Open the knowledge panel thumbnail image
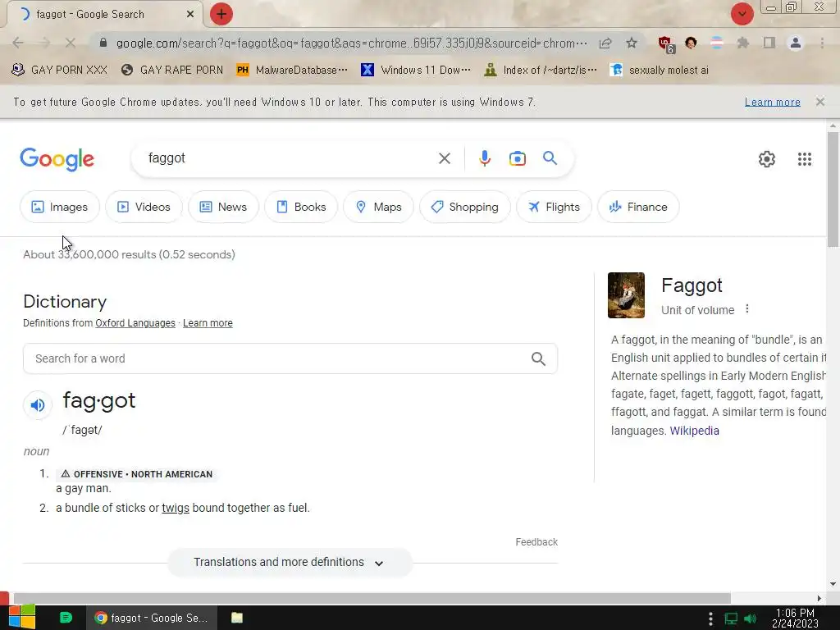840x630 pixels. (626, 295)
